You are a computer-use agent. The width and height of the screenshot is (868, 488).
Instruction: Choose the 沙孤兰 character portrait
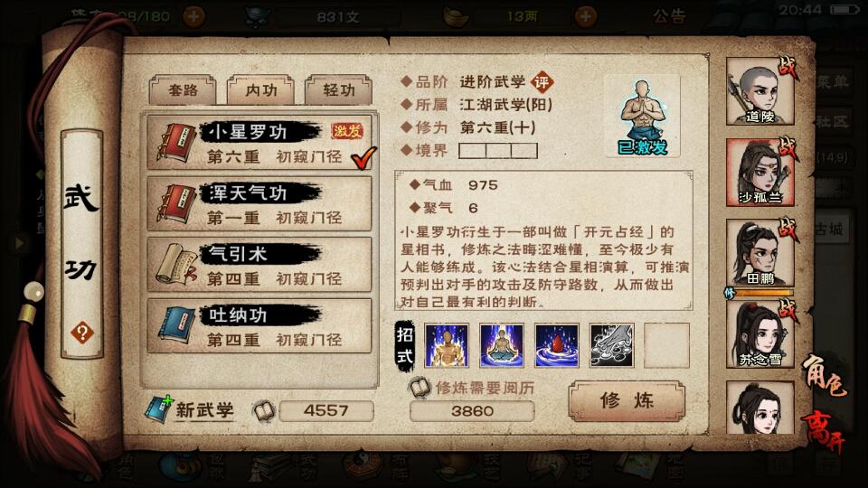[760, 173]
